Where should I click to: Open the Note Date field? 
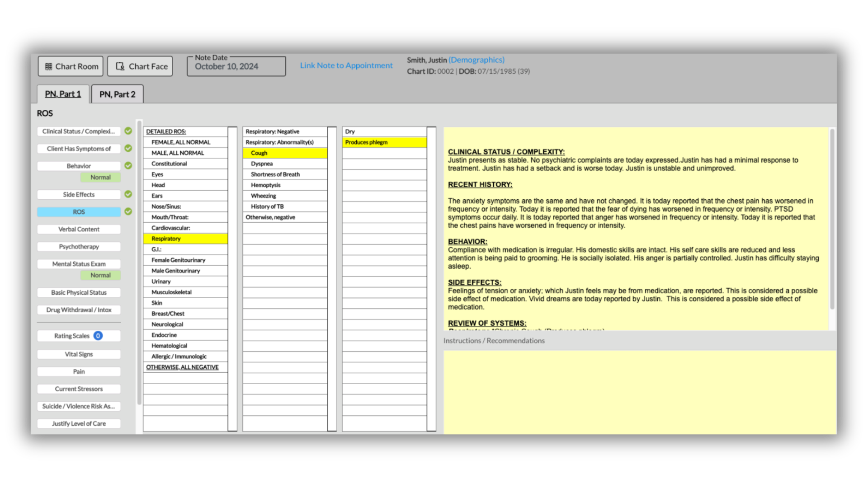(x=236, y=66)
